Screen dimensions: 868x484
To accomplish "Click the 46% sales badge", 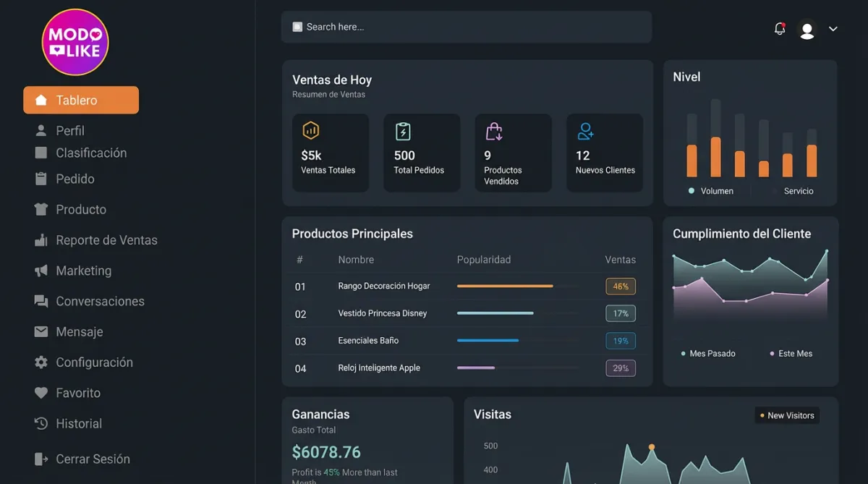I will [621, 286].
